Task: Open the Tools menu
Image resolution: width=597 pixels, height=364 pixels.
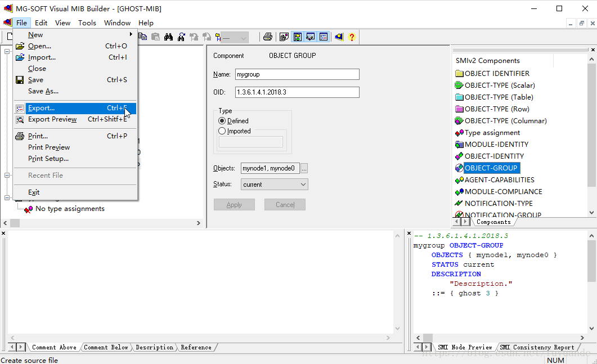Action: tap(87, 23)
